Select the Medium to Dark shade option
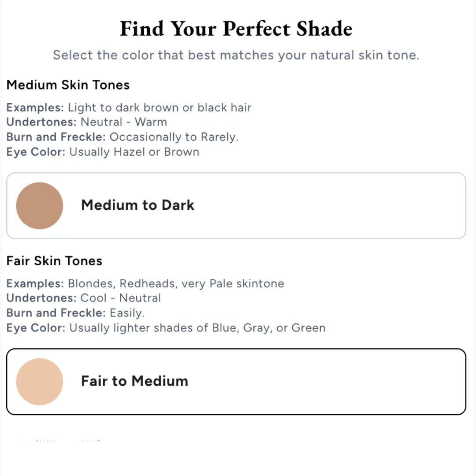This screenshot has width=476, height=476. point(236,206)
